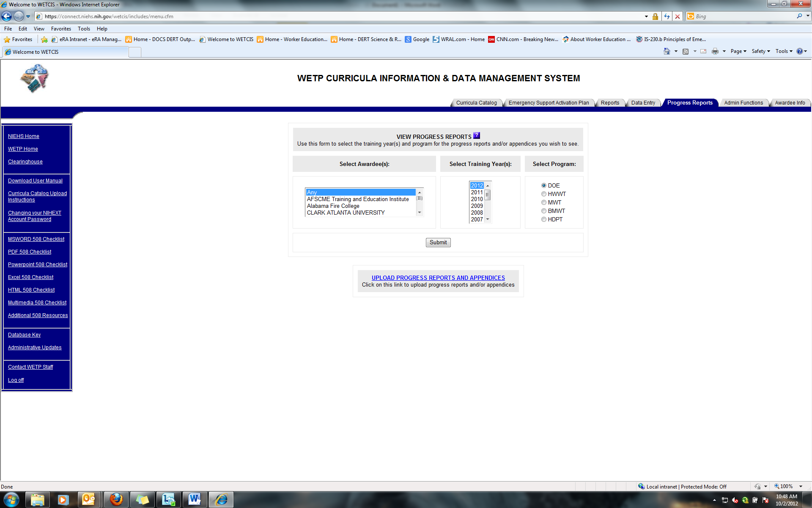This screenshot has height=508, width=812.
Task: Select the HWWT program radio button
Action: click(x=544, y=194)
